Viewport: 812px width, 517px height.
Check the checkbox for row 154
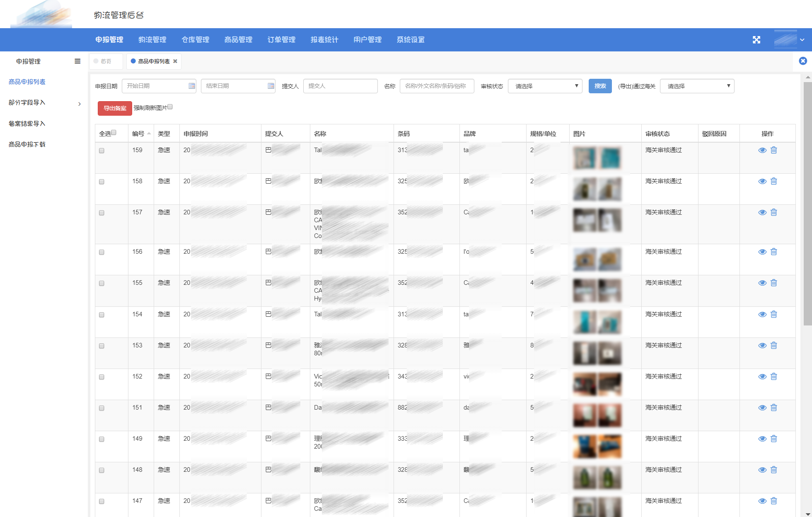tap(101, 315)
